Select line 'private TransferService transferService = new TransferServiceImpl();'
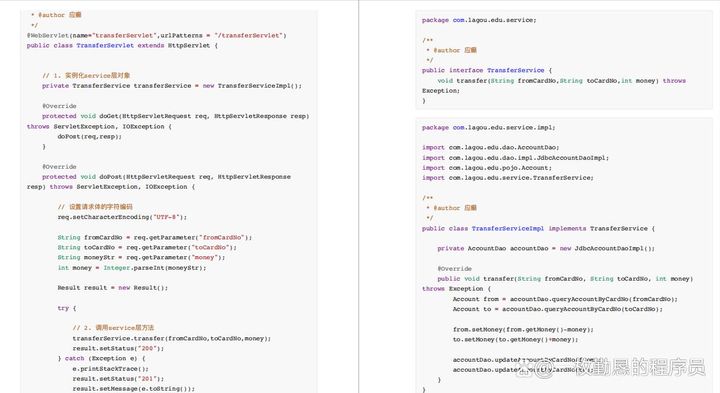Viewport: 720px width, 393px height. coord(172,86)
